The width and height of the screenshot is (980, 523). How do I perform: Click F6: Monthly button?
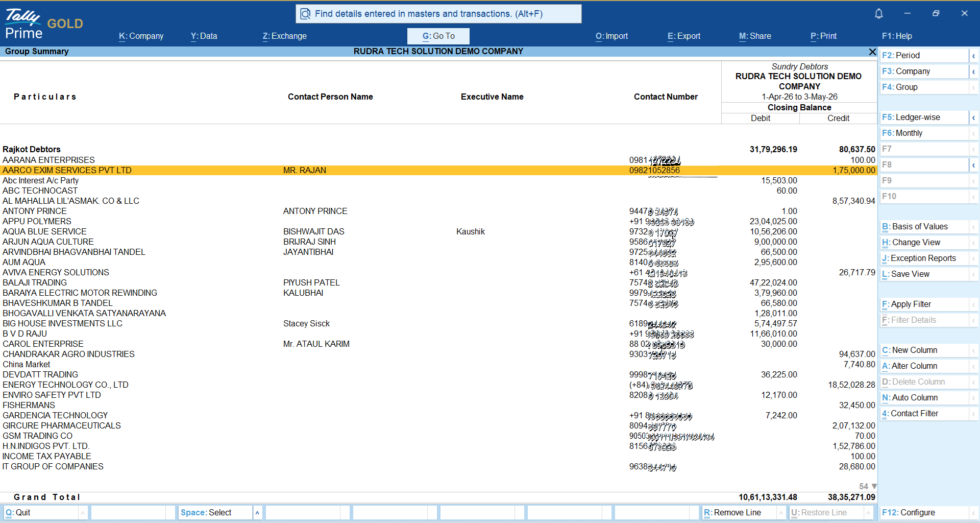[924, 133]
